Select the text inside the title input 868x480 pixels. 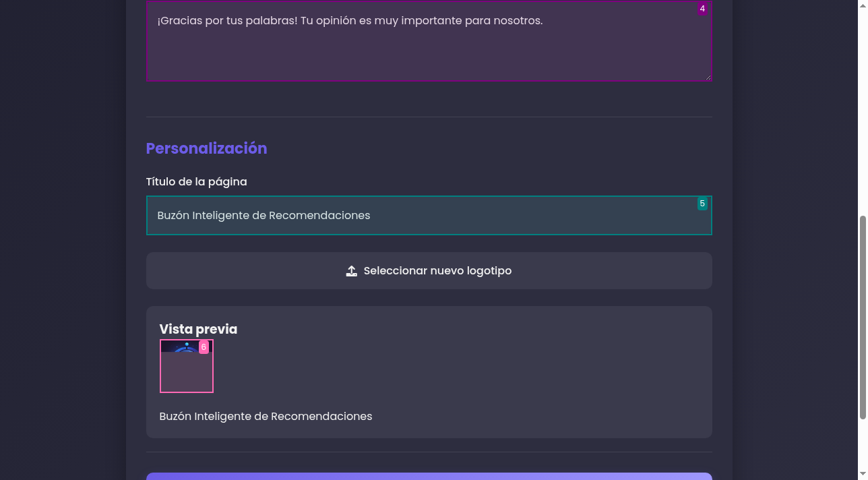263,215
